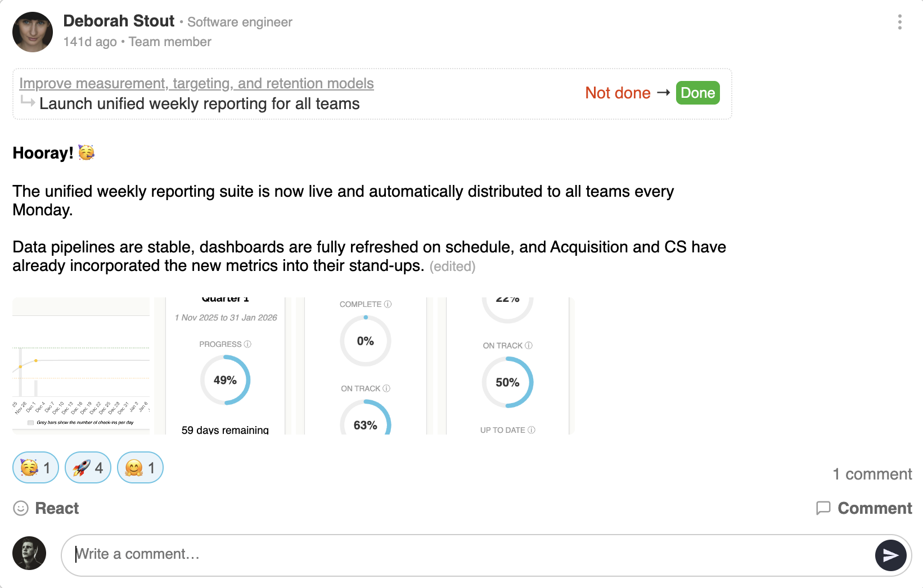
Task: Open the post options three-dot menu
Action: point(899,22)
